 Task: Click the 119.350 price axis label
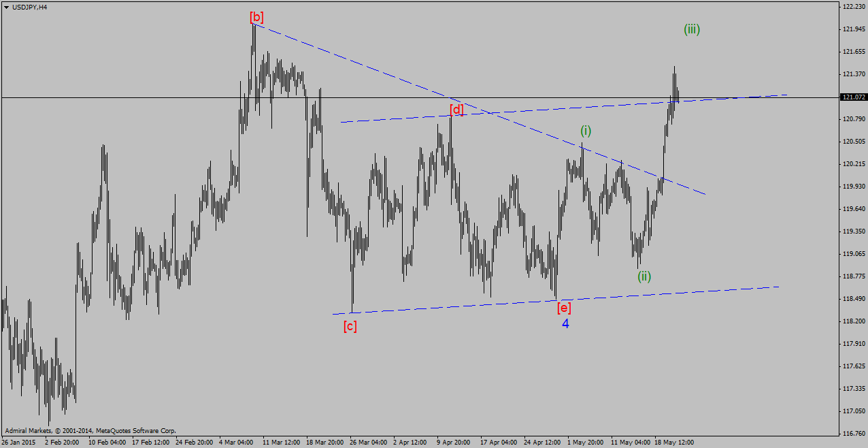point(853,231)
